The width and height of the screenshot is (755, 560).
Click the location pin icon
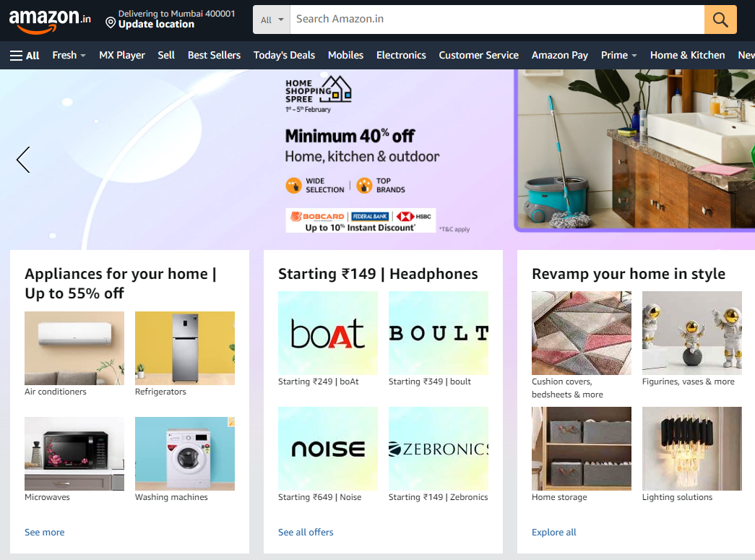(x=111, y=22)
